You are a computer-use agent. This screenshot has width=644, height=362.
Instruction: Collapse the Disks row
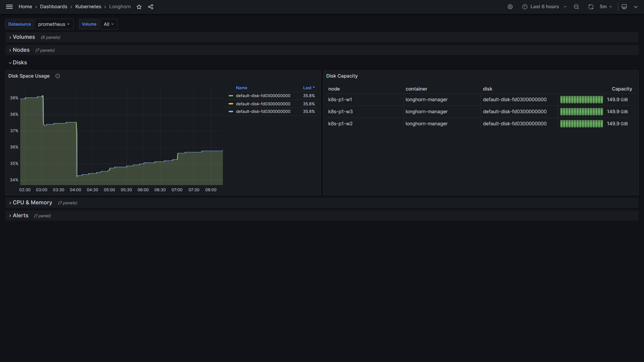20,63
